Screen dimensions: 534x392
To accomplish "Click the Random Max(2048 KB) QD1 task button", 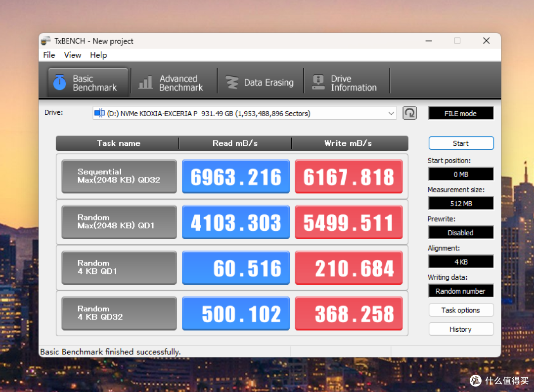I will click(x=119, y=222).
